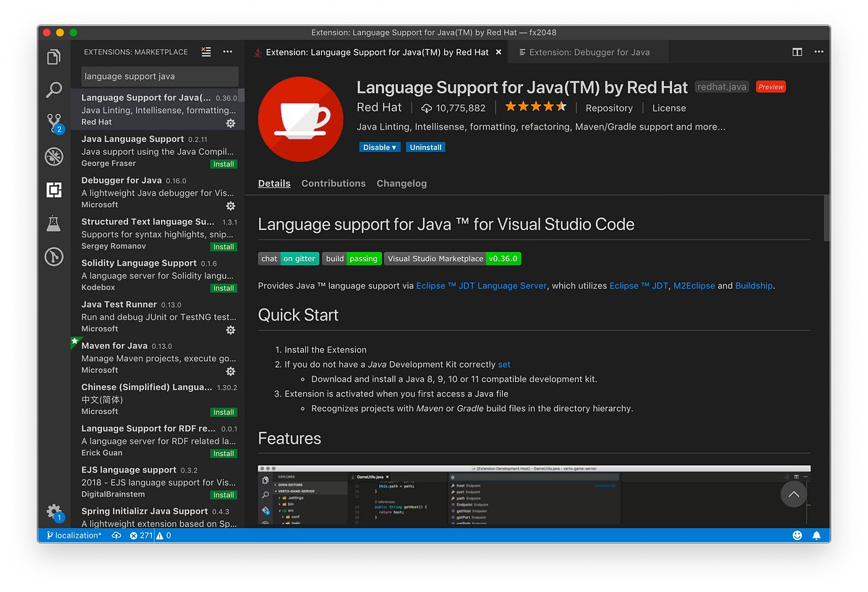Image resolution: width=868 pixels, height=592 pixels.
Task: Open the feedback smiley in the status bar
Action: point(797,535)
